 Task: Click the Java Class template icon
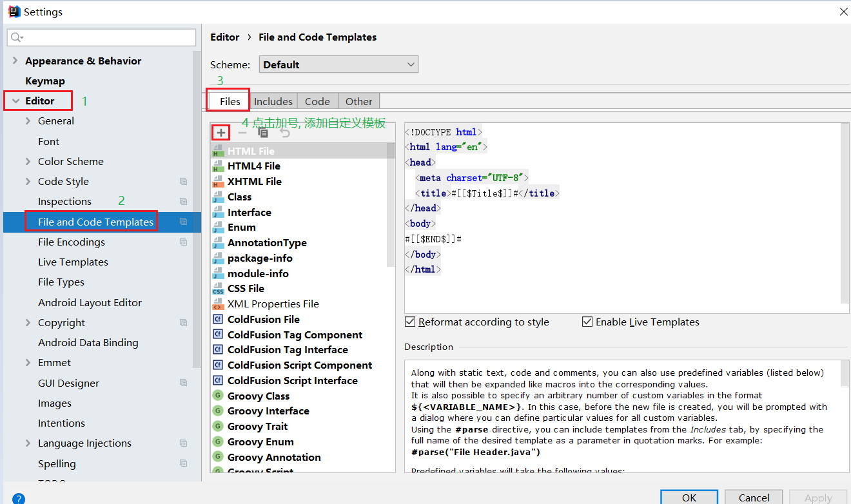pyautogui.click(x=218, y=197)
